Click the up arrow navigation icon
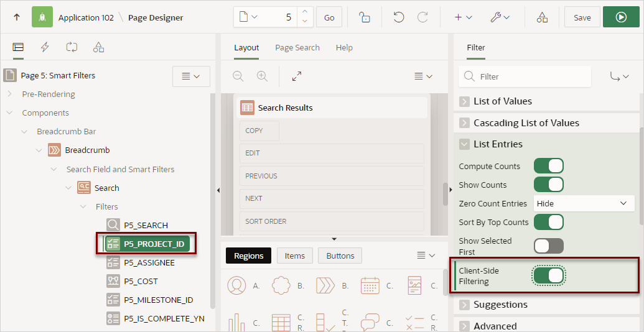This screenshot has height=332, width=644. coord(17,17)
